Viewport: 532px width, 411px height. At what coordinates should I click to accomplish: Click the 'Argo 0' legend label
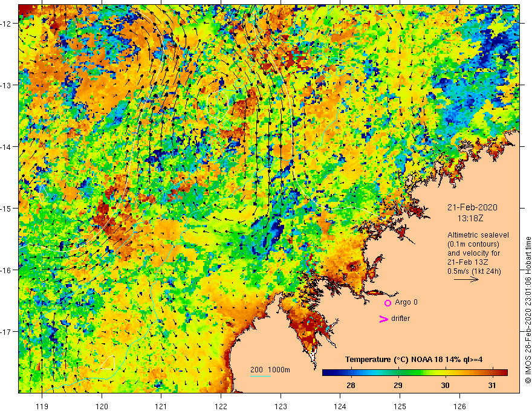[x=406, y=302]
